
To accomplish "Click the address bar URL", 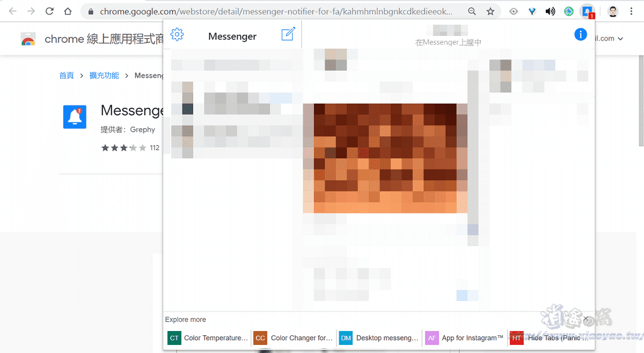I will 276,11.
